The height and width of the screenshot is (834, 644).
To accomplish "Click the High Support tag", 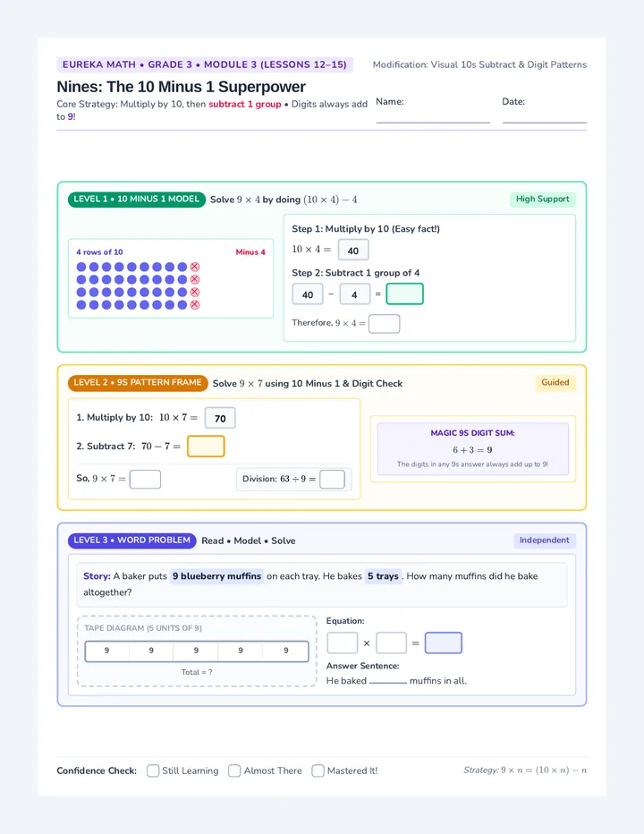I will click(x=542, y=200).
